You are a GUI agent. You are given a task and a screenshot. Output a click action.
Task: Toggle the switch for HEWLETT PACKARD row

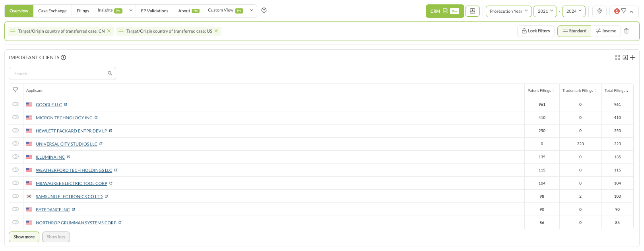point(16,130)
